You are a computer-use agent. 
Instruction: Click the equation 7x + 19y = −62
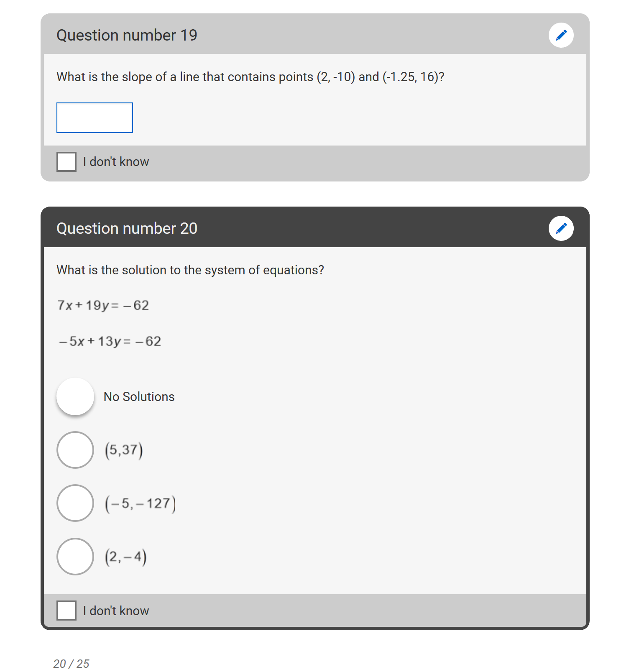(103, 305)
